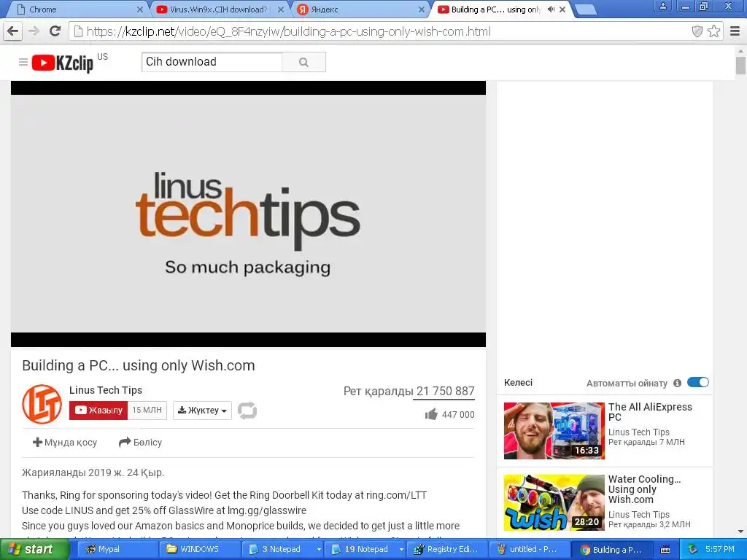Screen dimensions: 747x560
Task: Switch to the Яндекс tab
Action: point(360,9)
